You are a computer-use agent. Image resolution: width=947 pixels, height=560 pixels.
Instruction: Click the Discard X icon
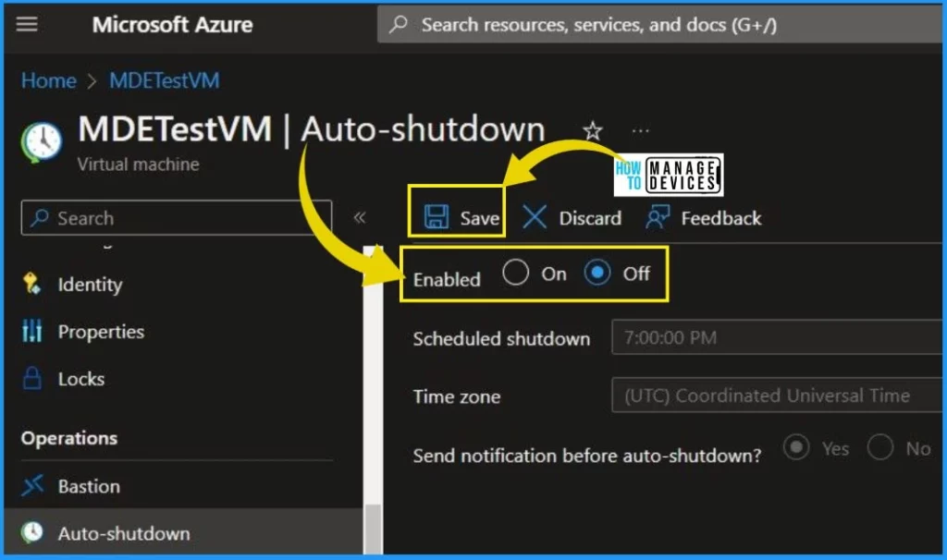[535, 217]
